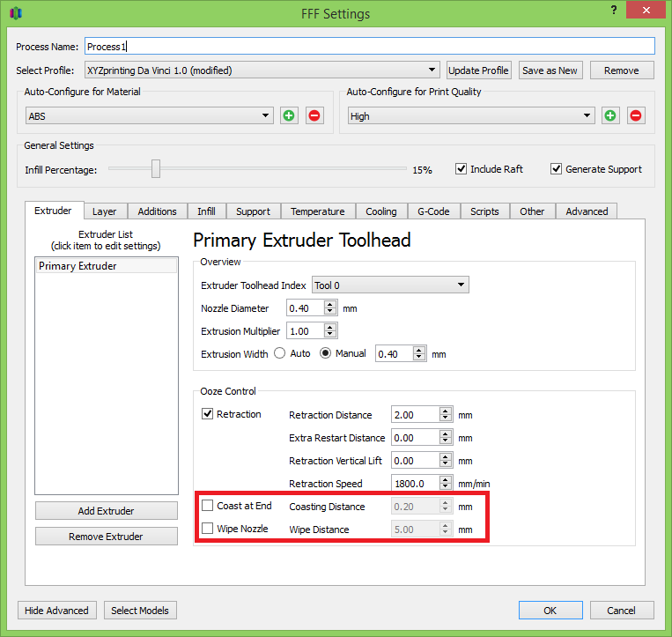Decrease Retraction Speed with down arrow
This screenshot has width=672, height=637.
point(446,487)
